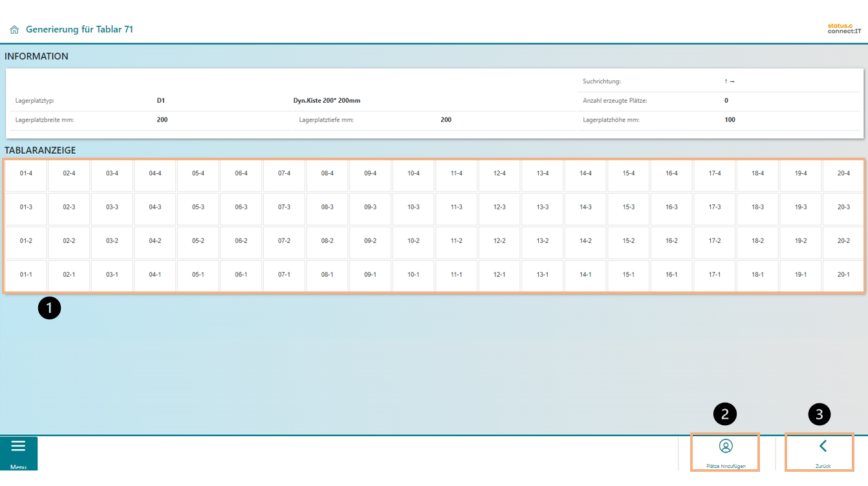Click tray cell 10-3
868x486 pixels.
pos(413,207)
